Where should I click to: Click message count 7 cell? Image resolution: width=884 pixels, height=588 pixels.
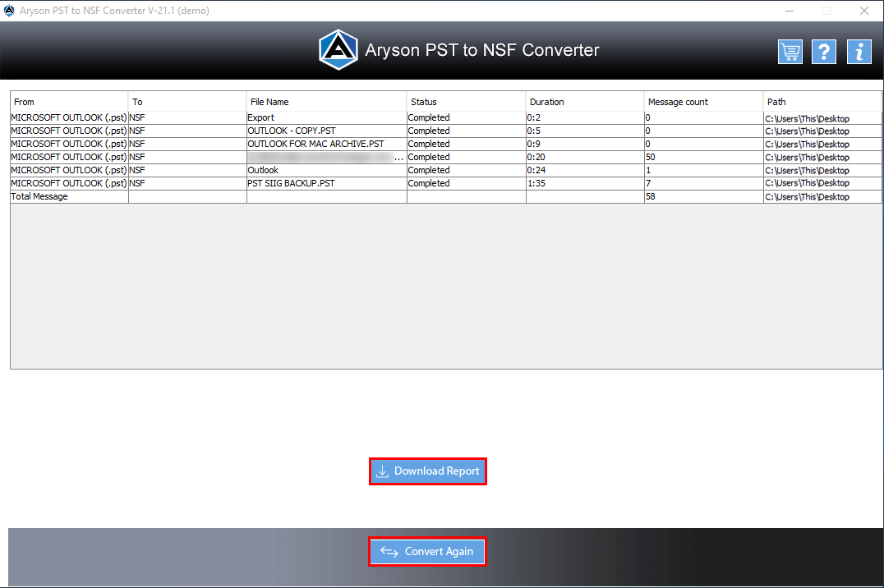(703, 184)
